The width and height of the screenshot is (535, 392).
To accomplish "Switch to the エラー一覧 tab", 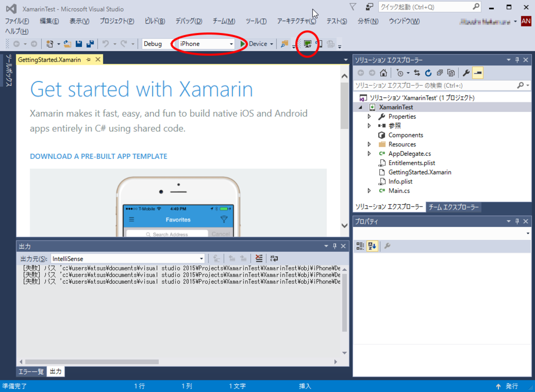I will [31, 372].
